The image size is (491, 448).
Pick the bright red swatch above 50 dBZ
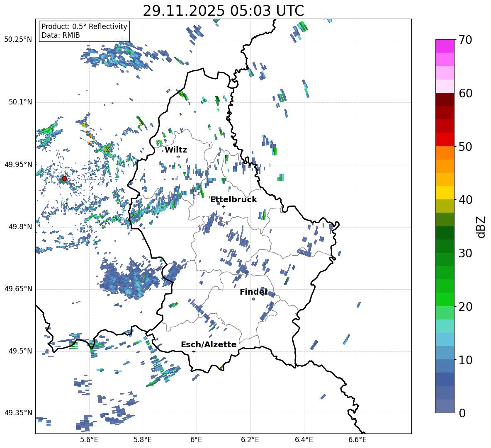(x=445, y=139)
